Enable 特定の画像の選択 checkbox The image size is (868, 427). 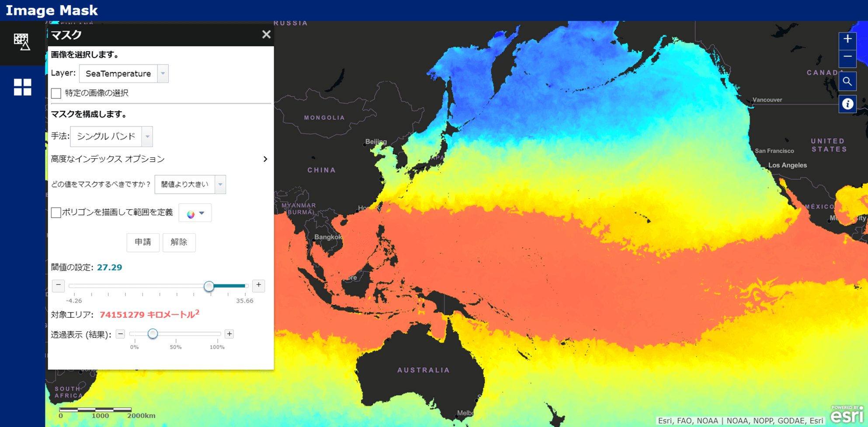coord(56,93)
